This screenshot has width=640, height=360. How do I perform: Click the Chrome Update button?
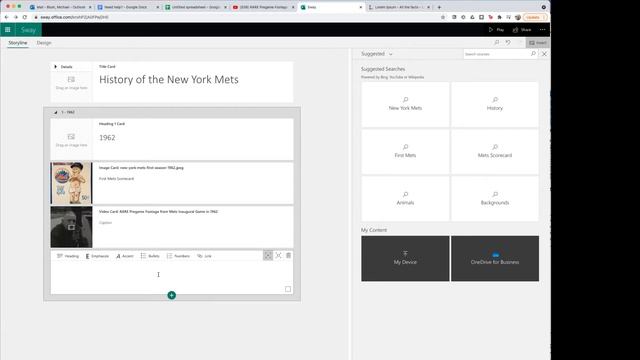[x=535, y=17]
